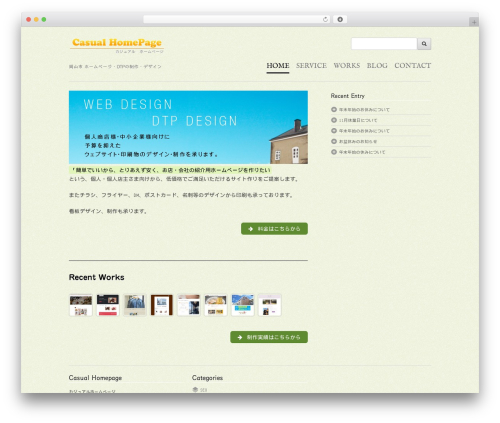Click the yellow minimize window button
Screen dimensions: 500x423
pos(36,20)
